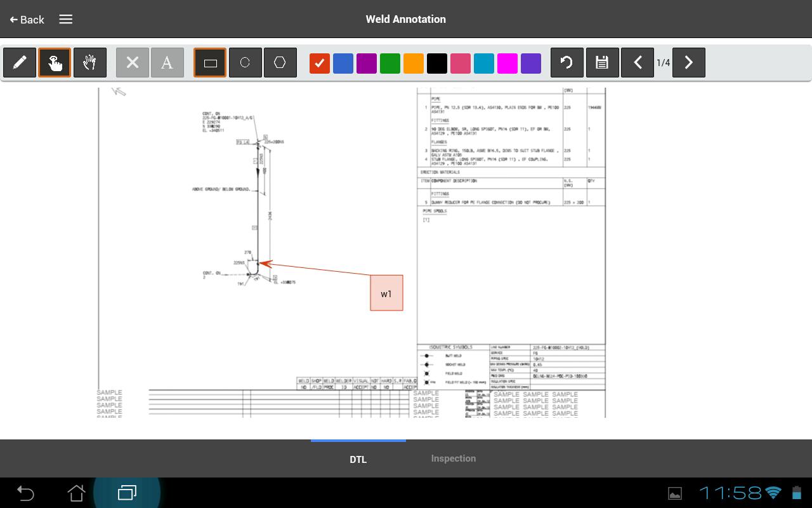The height and width of the screenshot is (508, 812).
Task: Go to the previous drawing page
Action: 638,63
